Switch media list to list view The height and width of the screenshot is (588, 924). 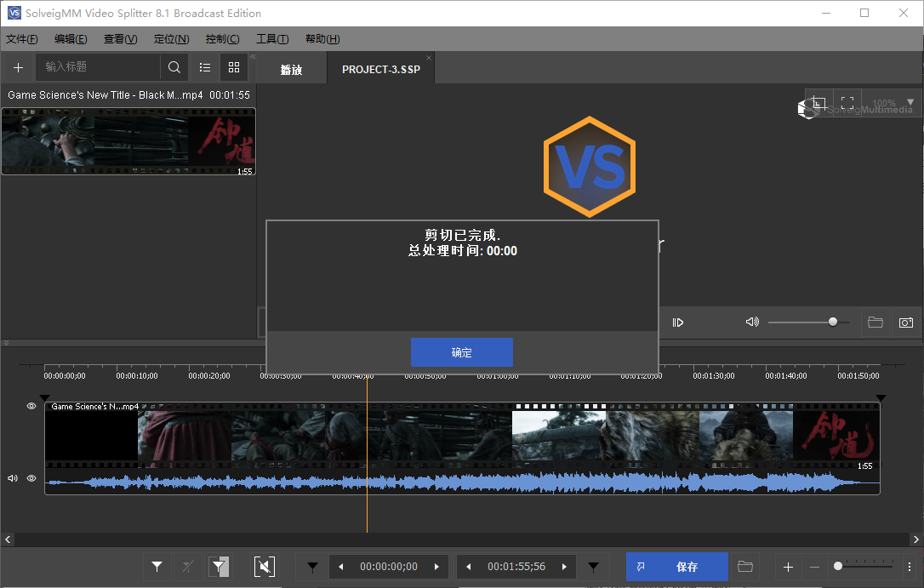point(205,67)
